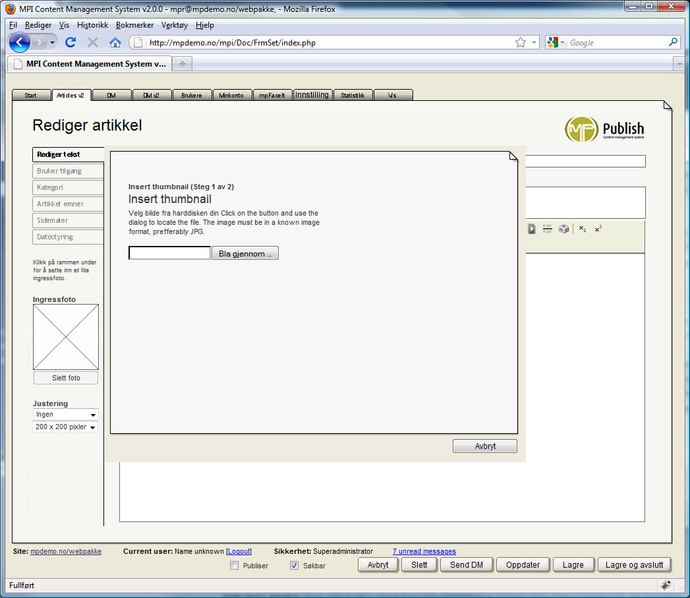Open the Bokmerker menu

[x=135, y=24]
